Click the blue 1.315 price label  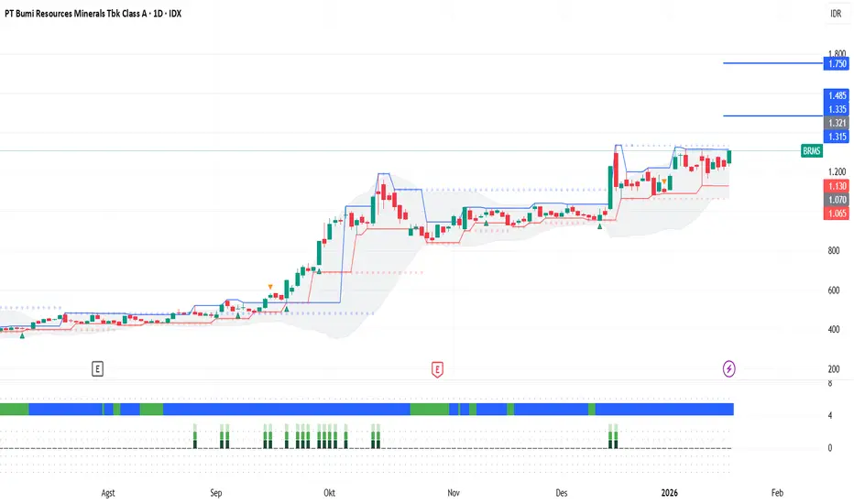[838, 137]
